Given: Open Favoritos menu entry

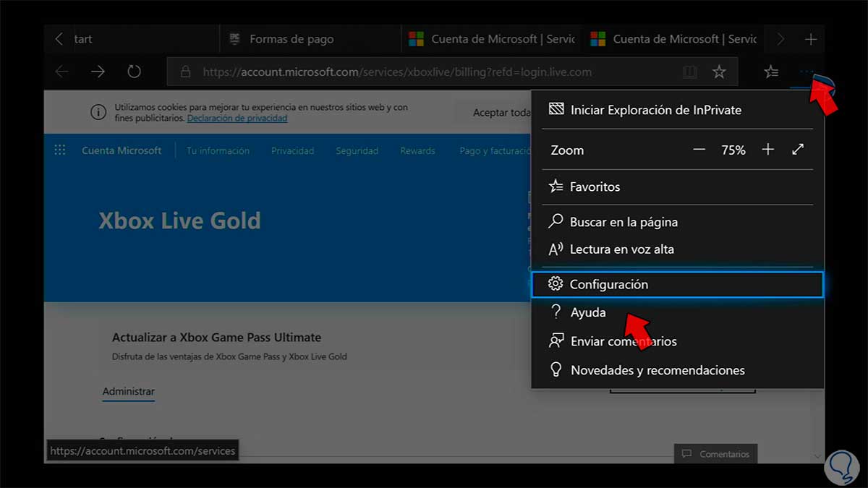Looking at the screenshot, I should click(x=678, y=187).
